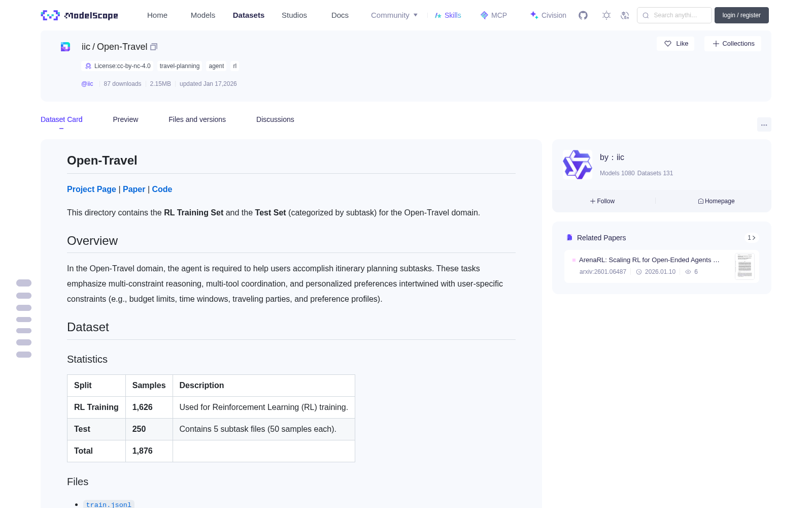The height and width of the screenshot is (508, 812).
Task: Navigate to Studios
Action: pyautogui.click(x=294, y=15)
